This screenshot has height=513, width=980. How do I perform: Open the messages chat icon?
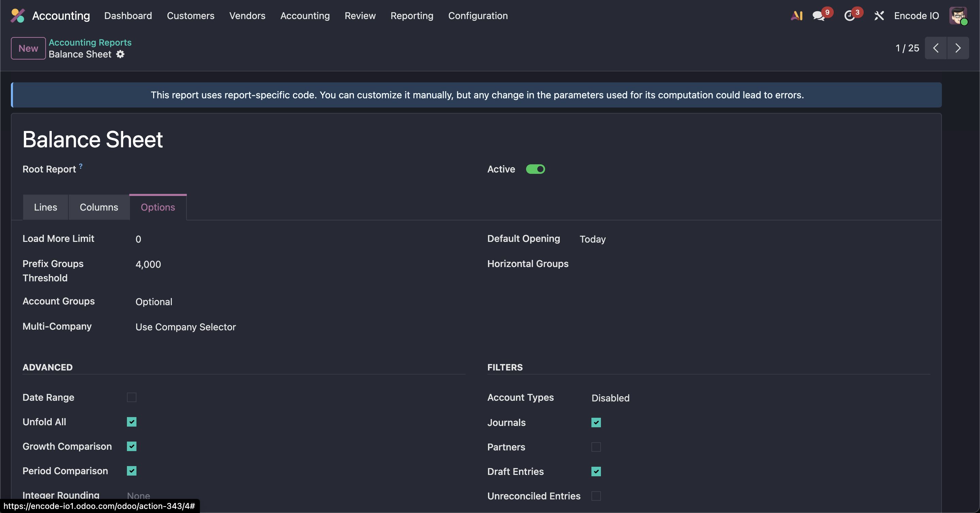(818, 16)
